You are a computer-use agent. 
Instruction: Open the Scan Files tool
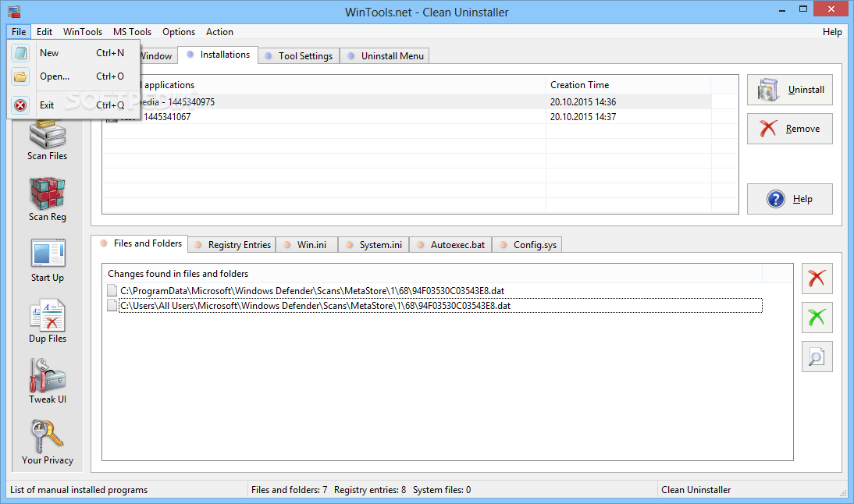pyautogui.click(x=48, y=141)
